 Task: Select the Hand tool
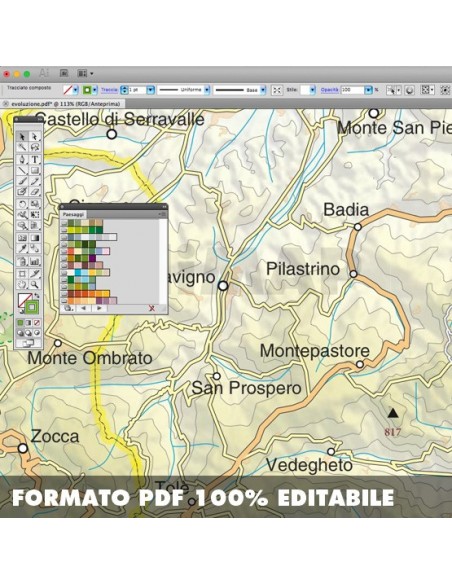(22, 285)
